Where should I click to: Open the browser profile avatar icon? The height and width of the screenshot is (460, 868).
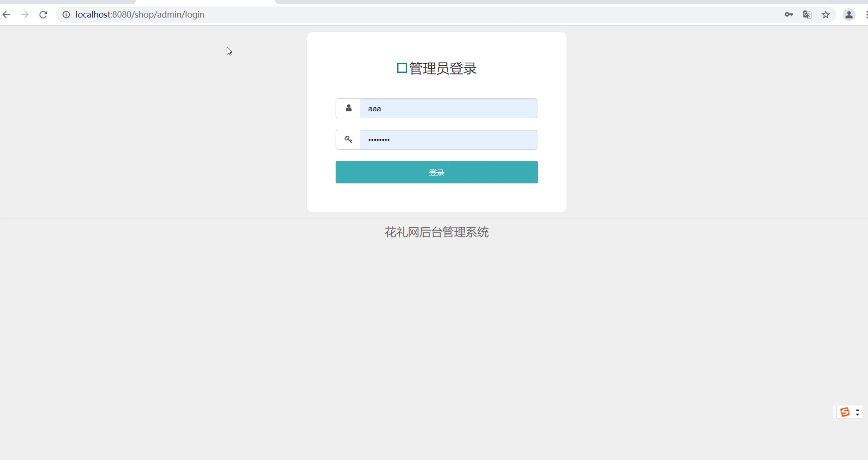[x=849, y=15]
